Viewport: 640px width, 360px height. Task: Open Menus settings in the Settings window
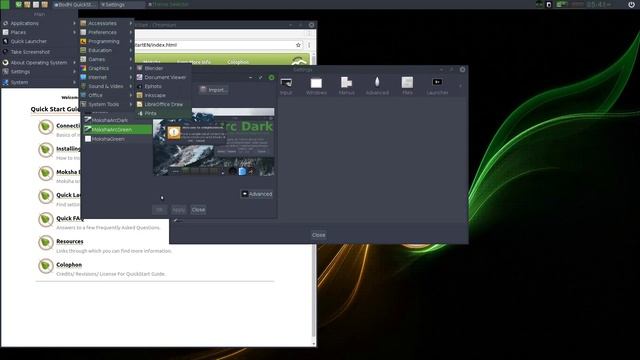click(x=347, y=86)
